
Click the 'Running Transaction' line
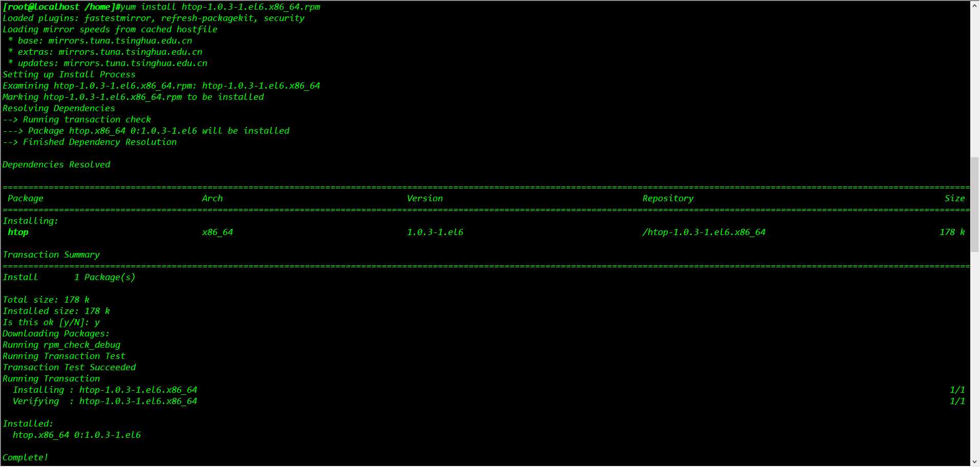click(51, 378)
